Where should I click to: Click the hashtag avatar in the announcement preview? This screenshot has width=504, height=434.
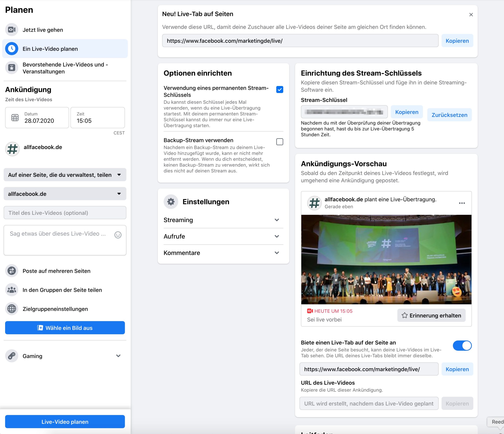315,203
